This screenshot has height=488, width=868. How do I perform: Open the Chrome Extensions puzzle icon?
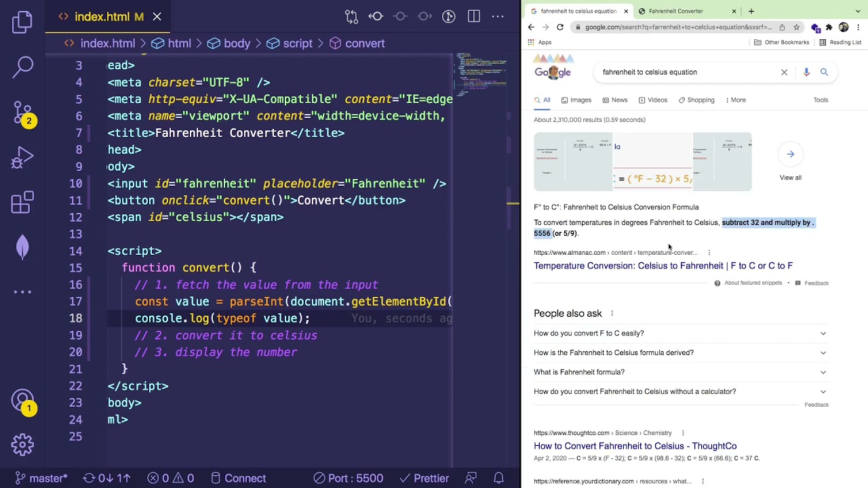[829, 27]
